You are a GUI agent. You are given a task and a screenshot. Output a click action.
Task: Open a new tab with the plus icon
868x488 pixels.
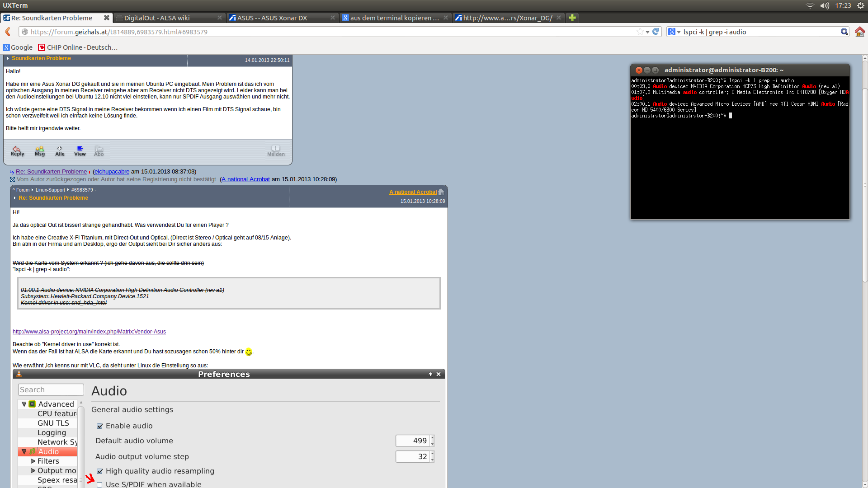point(572,18)
